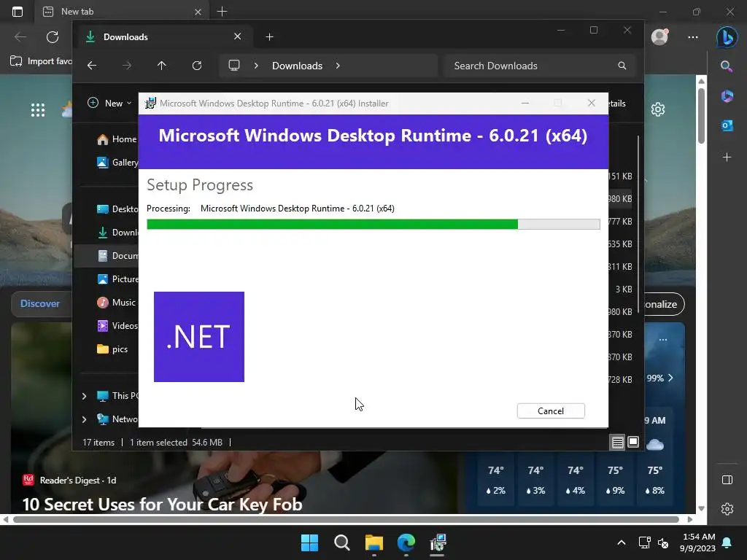Open Microsoft 365 in Edge sidebar
The image size is (747, 560).
tap(727, 96)
